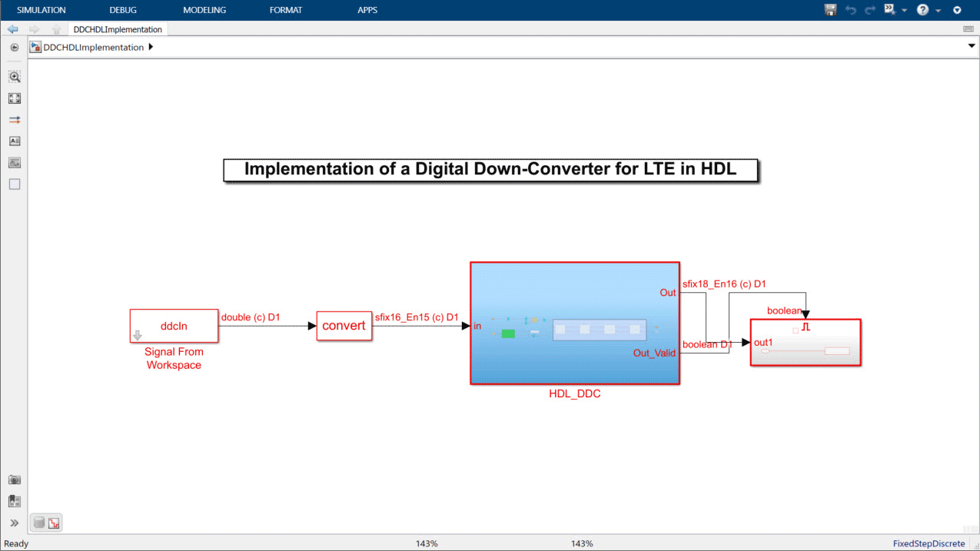The height and width of the screenshot is (551, 980).
Task: Open the Help dropdown arrow
Action: (x=936, y=11)
